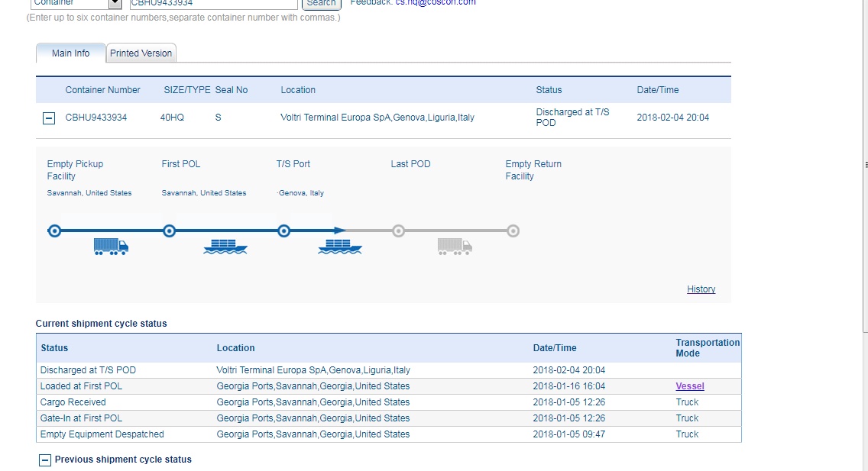Click the gray truck icon after Last POD
The image size is (868, 471).
point(455,246)
